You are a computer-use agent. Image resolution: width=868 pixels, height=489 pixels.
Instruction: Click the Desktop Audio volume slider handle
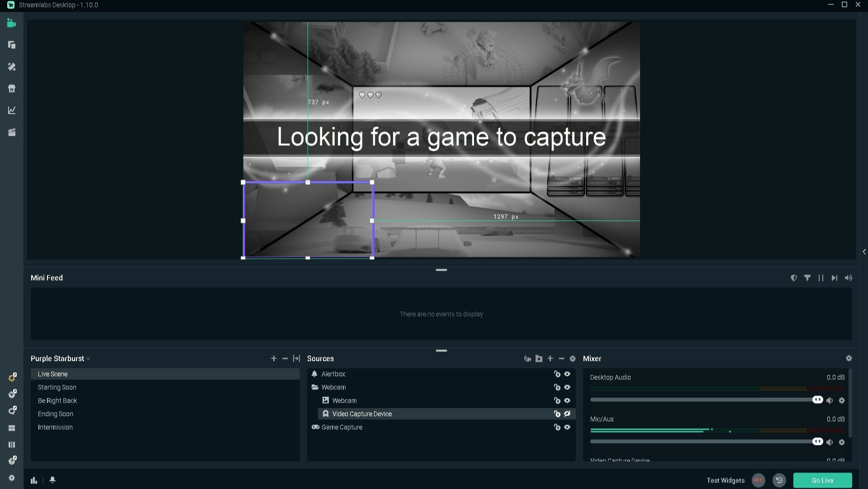click(817, 399)
